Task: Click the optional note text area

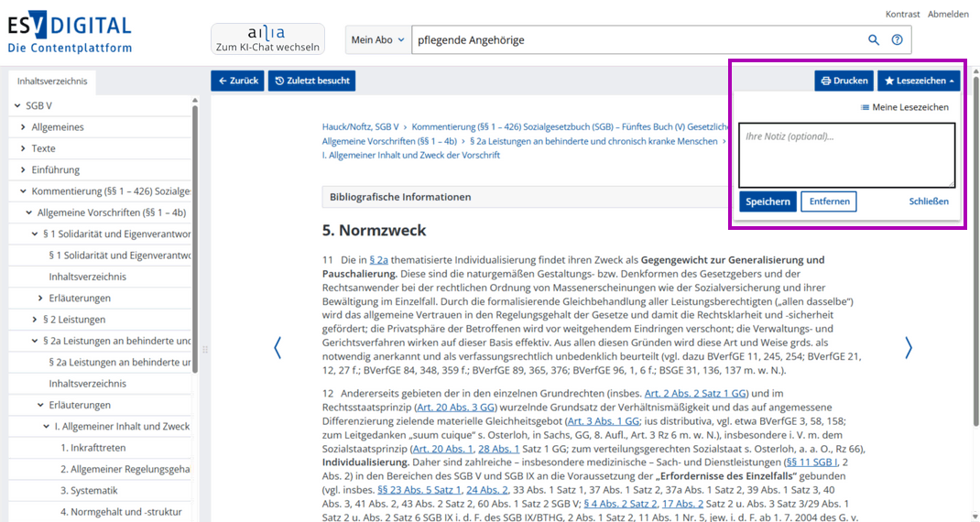Action: (847, 155)
